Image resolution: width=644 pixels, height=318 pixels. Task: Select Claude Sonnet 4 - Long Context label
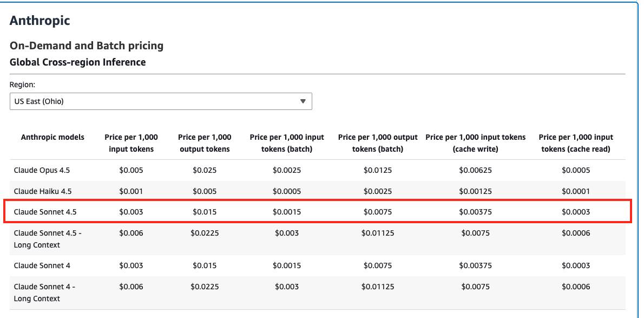(x=44, y=293)
